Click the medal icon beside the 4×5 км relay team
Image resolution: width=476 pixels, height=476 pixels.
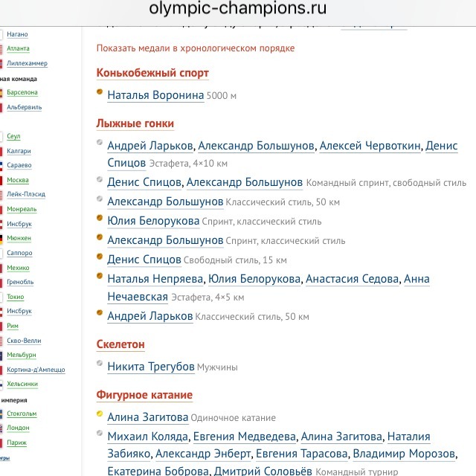(x=100, y=277)
